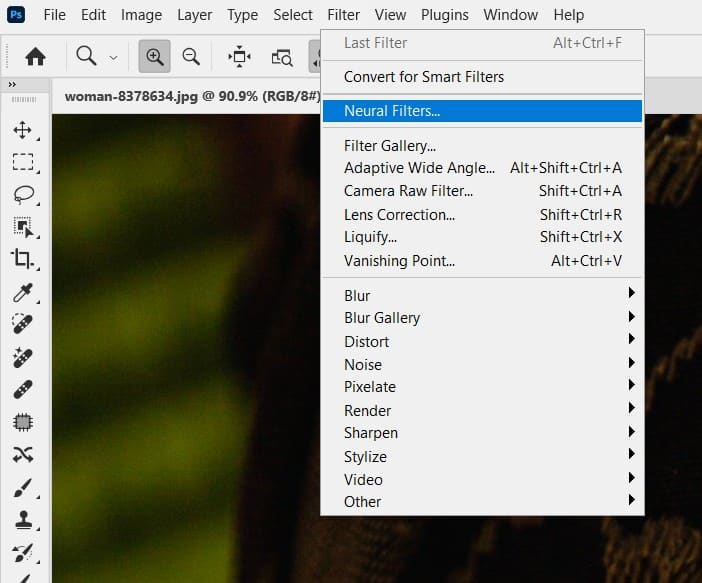Open the Edit menu
Image resolution: width=702 pixels, height=583 pixels.
click(93, 15)
